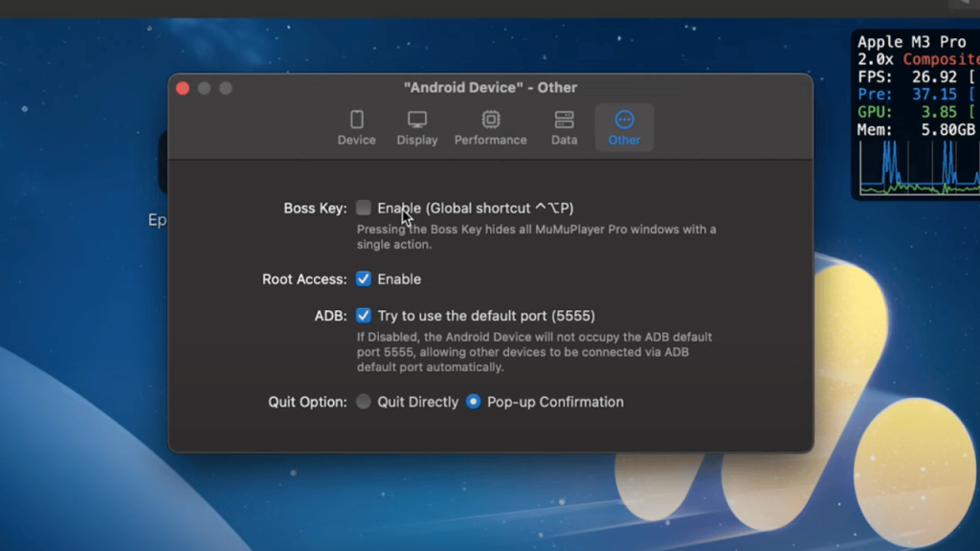Click the Boss Key description text
The image size is (980, 551).
point(536,236)
